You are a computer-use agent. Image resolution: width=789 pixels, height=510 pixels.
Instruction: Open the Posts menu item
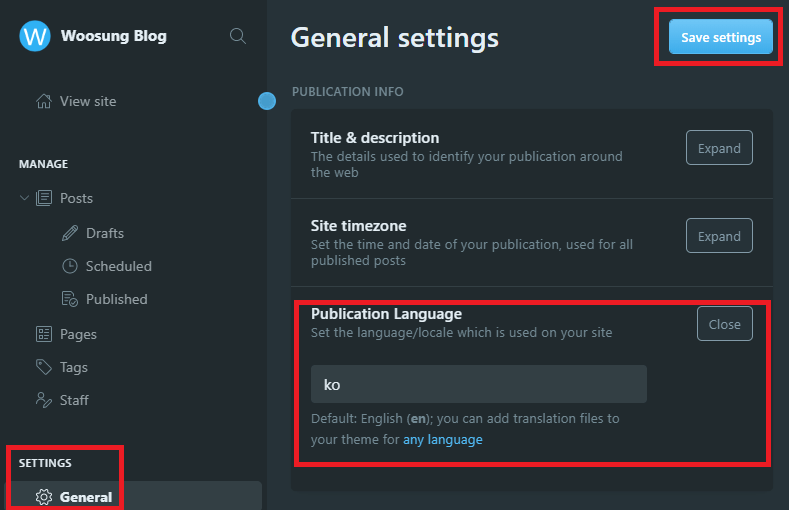[x=76, y=198]
